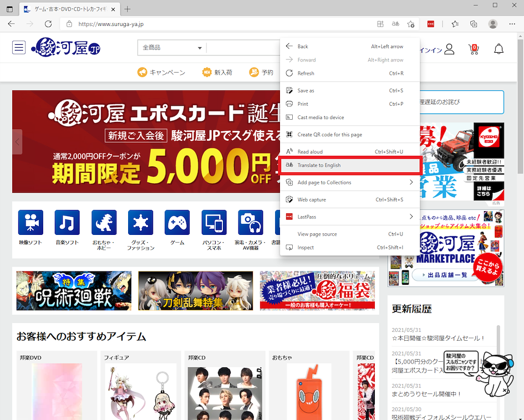Expand the LastPass submenu arrow
The height and width of the screenshot is (420, 524).
(411, 217)
